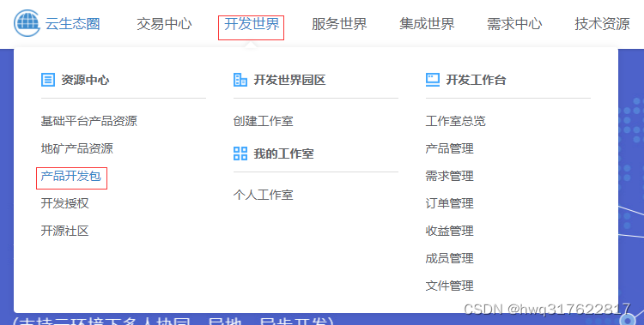Click the 云生态圈 brand text
Image resolution: width=644 pixels, height=325 pixels.
(73, 24)
